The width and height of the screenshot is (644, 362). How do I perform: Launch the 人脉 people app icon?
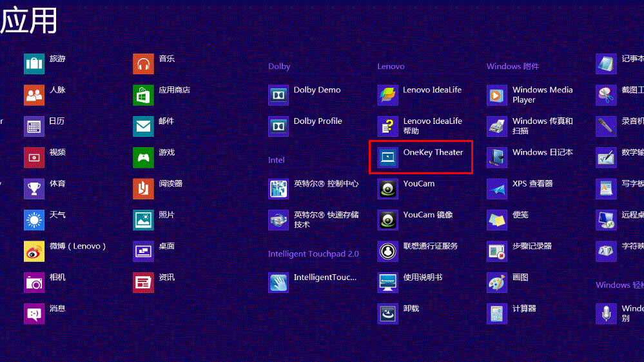34,95
